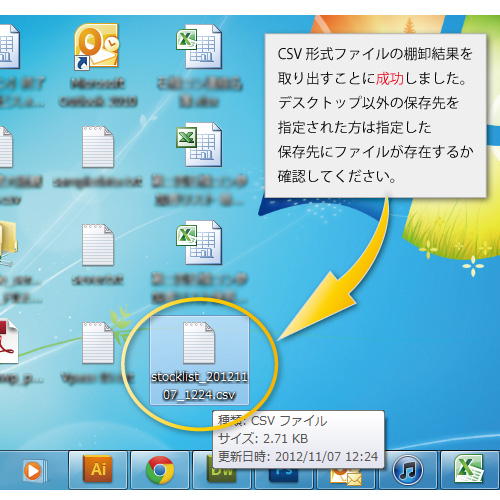This screenshot has width=500, height=500.
Task: Open Google Chrome from the taskbar
Action: pos(160,470)
